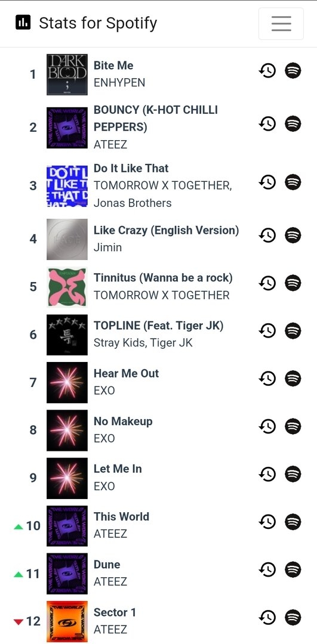Open No Makeup by EXO in Spotify
Viewport: 317px width, 644px height.
pos(293,426)
